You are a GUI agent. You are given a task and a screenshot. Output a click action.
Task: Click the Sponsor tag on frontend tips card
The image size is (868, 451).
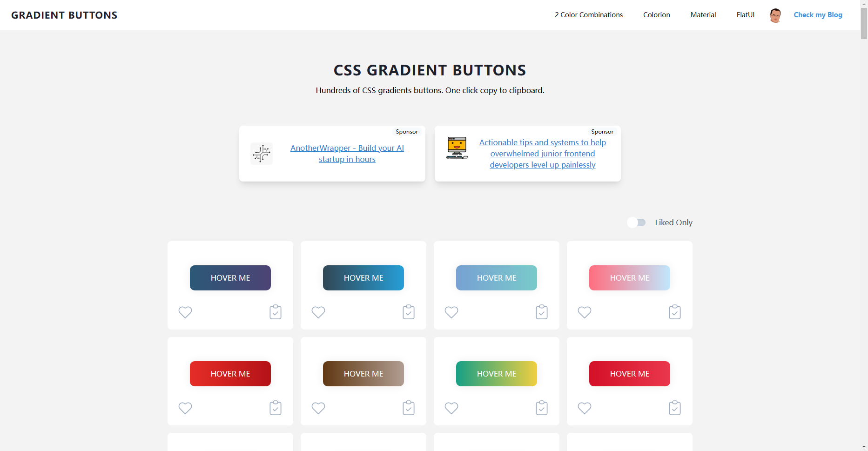coord(602,132)
